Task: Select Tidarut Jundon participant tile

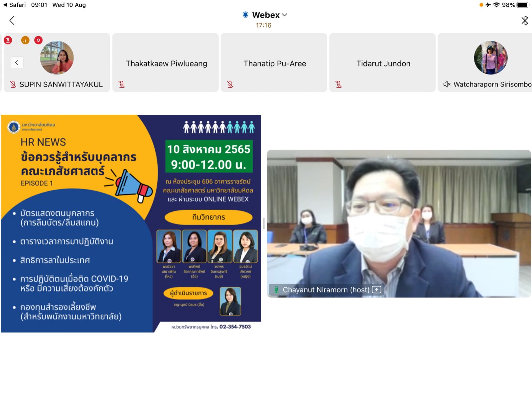Action: (382, 63)
